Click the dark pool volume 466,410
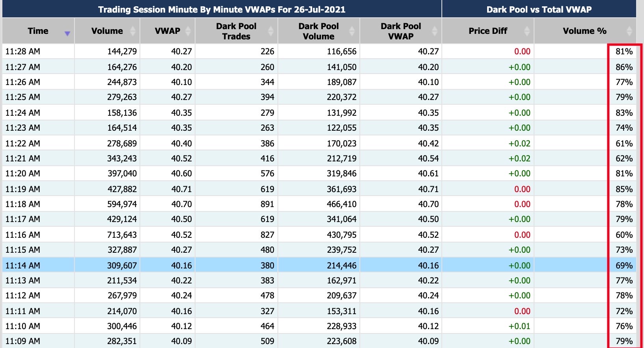This screenshot has height=348, width=644. point(341,204)
